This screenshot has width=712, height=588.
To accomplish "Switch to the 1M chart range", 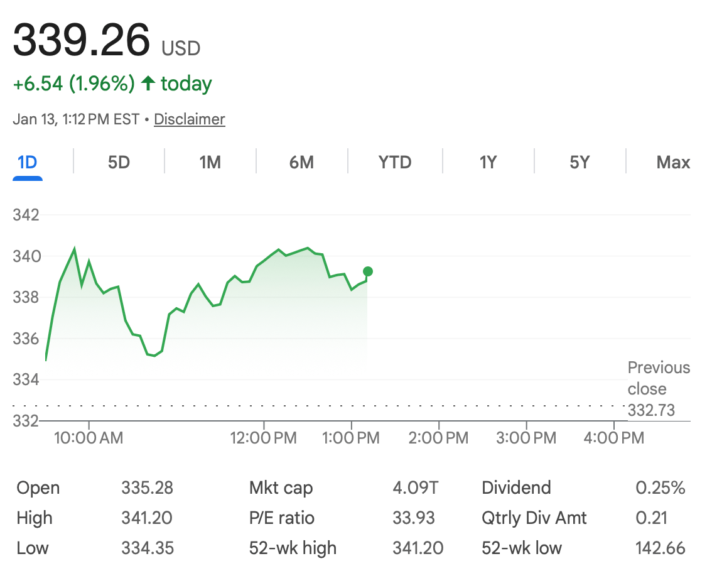I will pyautogui.click(x=210, y=163).
